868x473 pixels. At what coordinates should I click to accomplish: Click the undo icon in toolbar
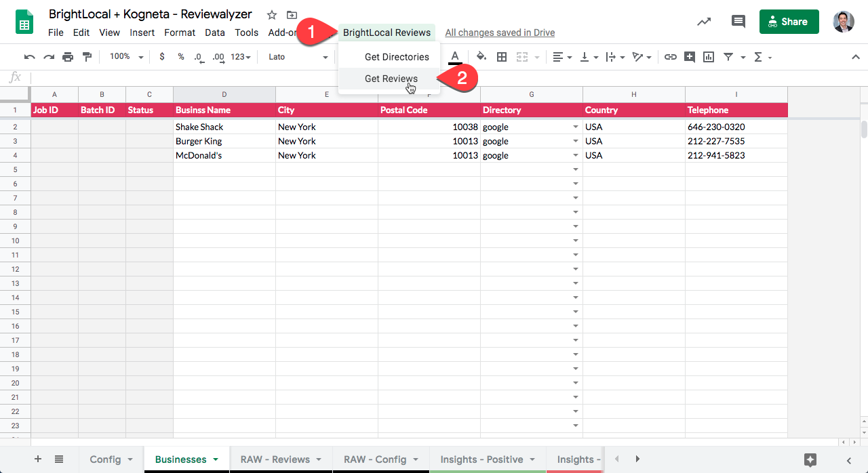point(29,57)
